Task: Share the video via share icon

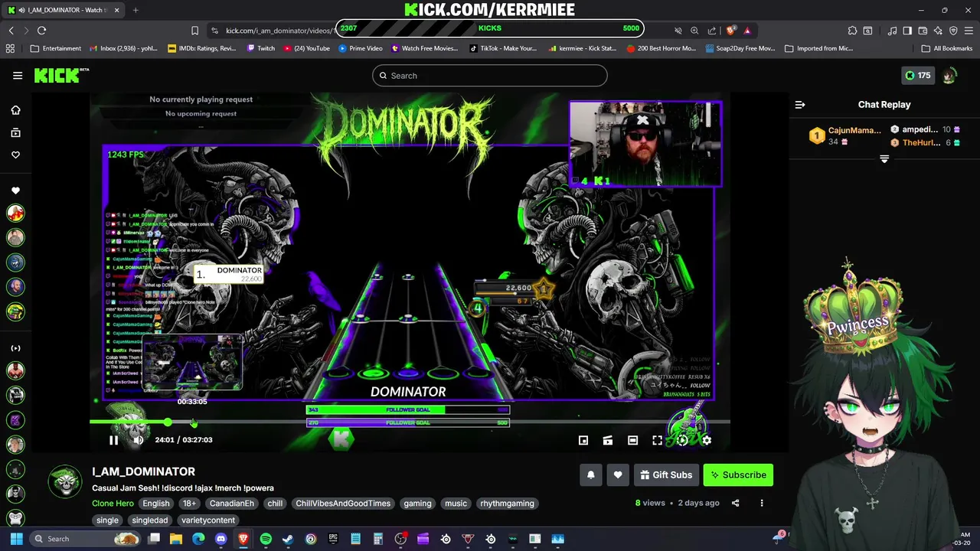Action: point(735,503)
